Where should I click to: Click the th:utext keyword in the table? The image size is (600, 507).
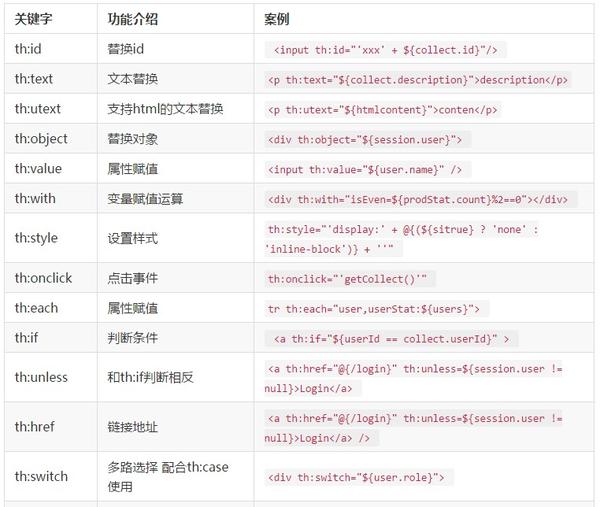tap(38, 109)
